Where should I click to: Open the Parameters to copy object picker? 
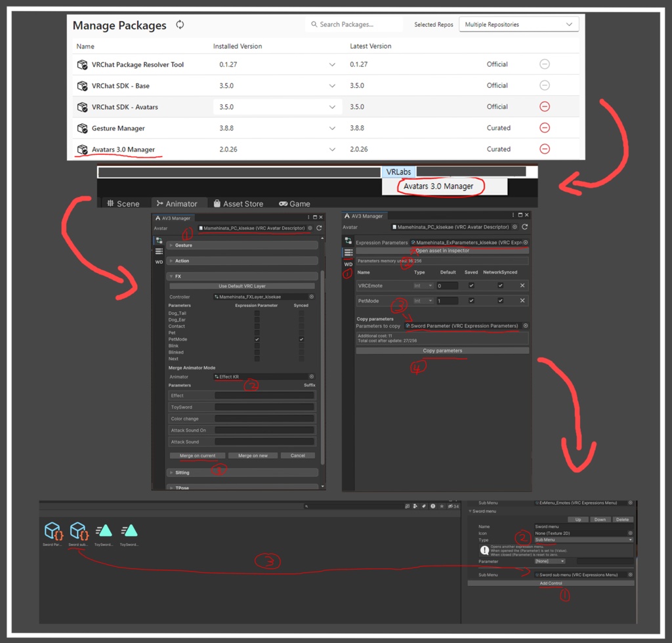coord(526,326)
